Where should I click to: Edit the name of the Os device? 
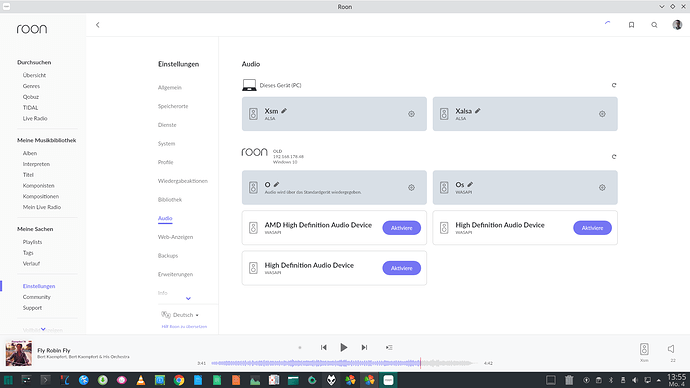point(470,184)
